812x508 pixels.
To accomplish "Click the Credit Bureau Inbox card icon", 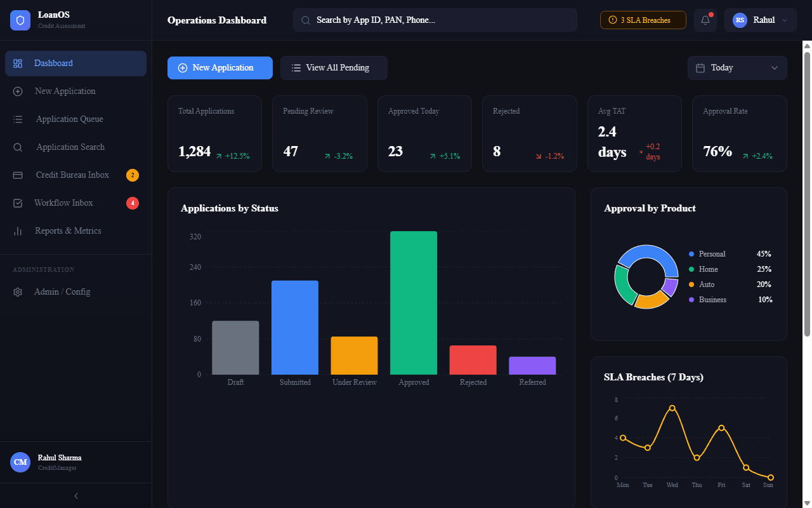I will point(18,175).
